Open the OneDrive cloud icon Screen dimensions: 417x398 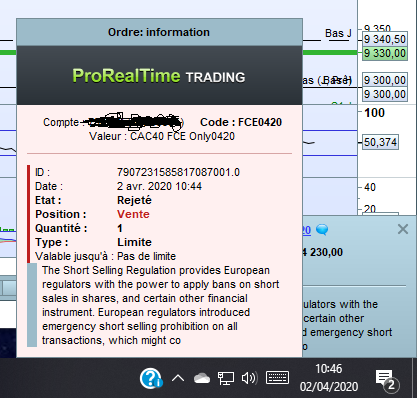tap(202, 378)
